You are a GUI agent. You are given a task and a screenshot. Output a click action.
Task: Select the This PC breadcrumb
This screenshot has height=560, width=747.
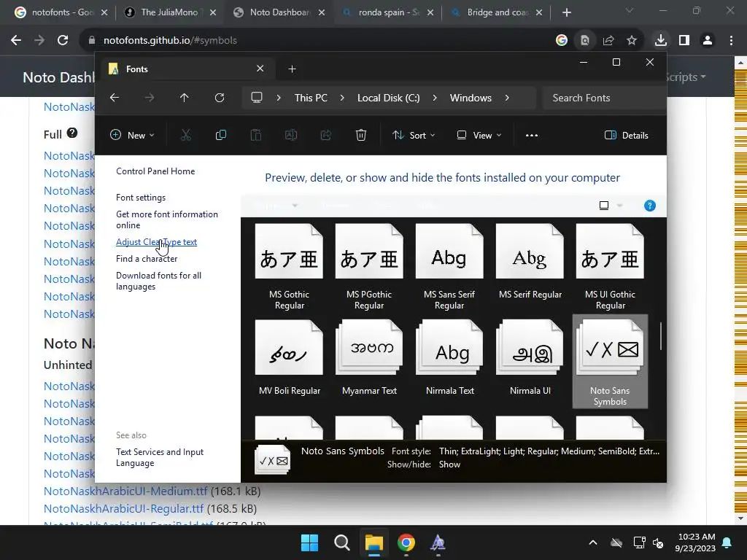[311, 98]
